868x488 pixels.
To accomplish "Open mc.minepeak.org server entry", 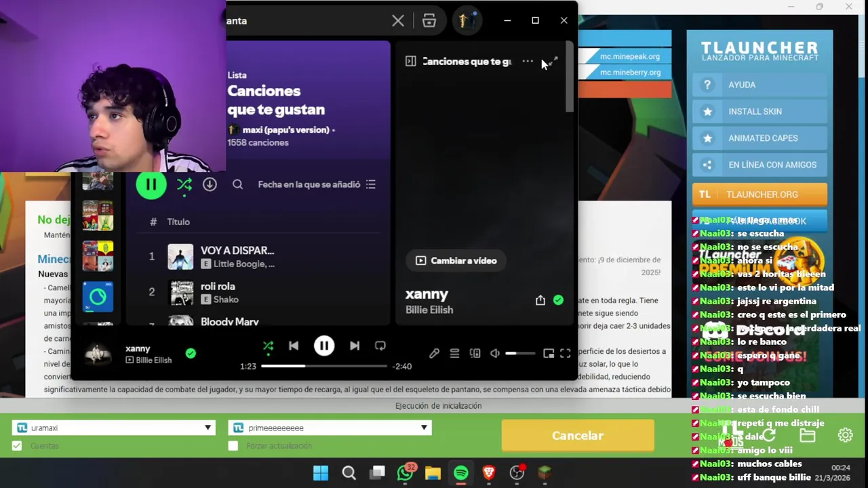I will click(629, 57).
